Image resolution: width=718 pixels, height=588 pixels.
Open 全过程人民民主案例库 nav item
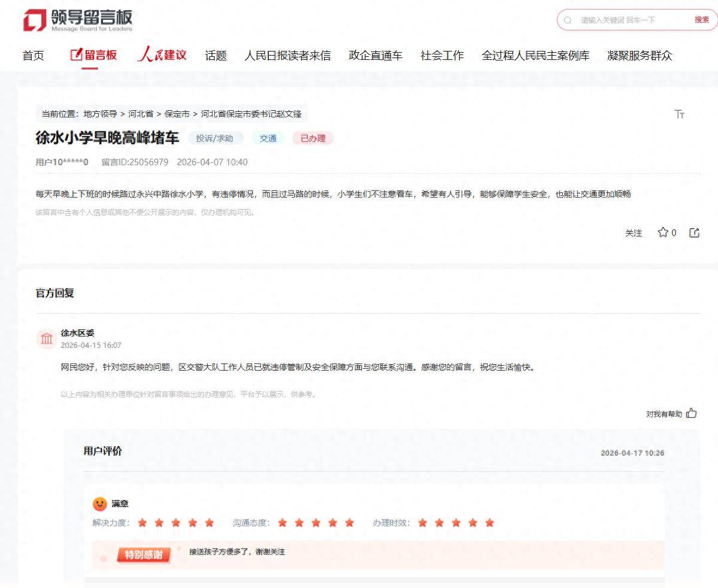tap(535, 56)
